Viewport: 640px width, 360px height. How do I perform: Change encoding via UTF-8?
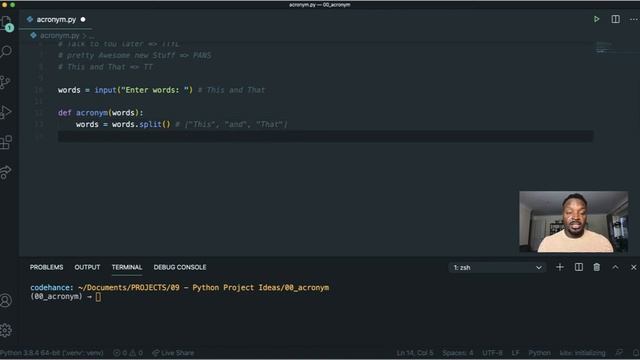pyautogui.click(x=492, y=353)
